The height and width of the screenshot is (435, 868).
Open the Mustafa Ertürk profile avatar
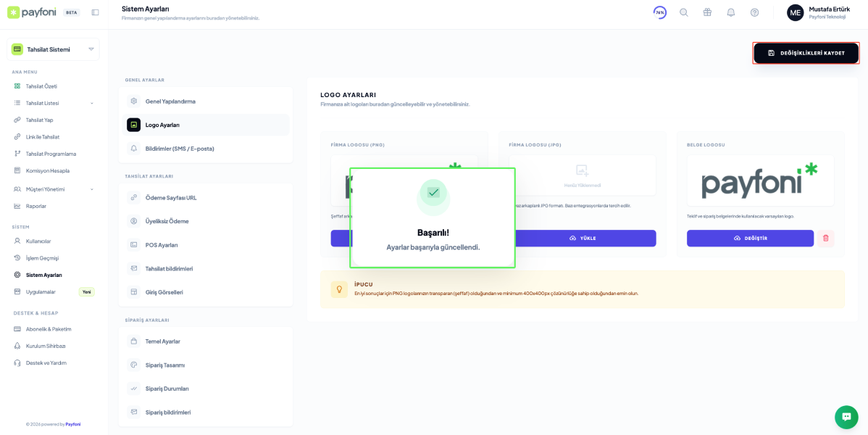click(x=795, y=12)
